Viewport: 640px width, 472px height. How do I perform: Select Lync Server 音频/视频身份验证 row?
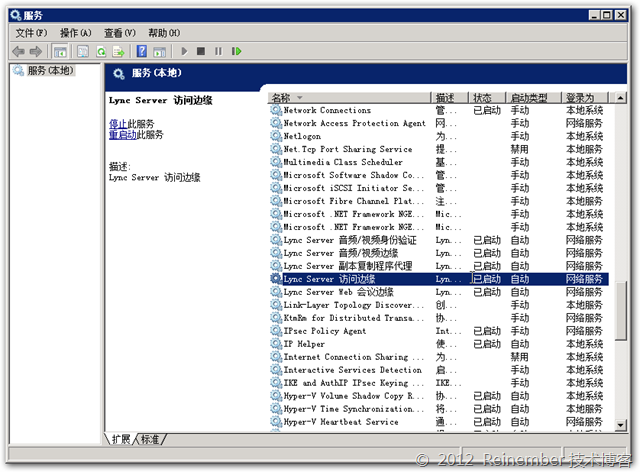coord(439,240)
